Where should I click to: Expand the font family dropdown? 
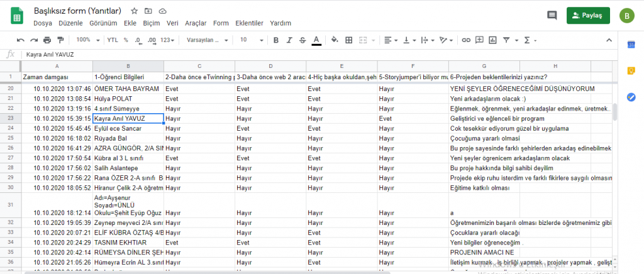point(208,40)
